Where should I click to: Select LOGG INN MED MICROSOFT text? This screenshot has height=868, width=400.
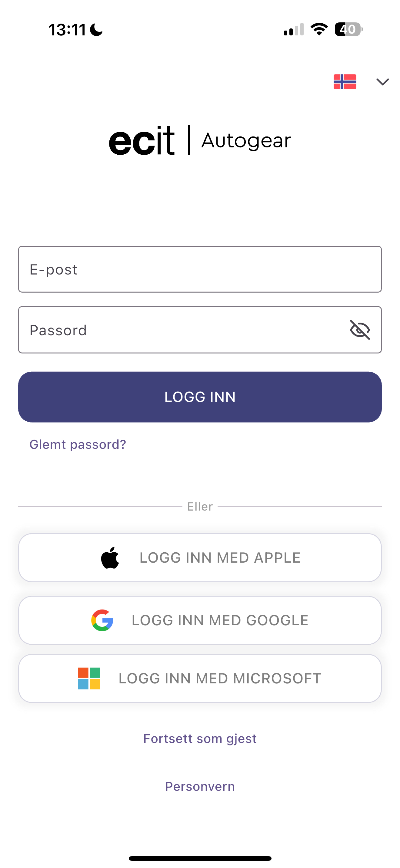220,678
